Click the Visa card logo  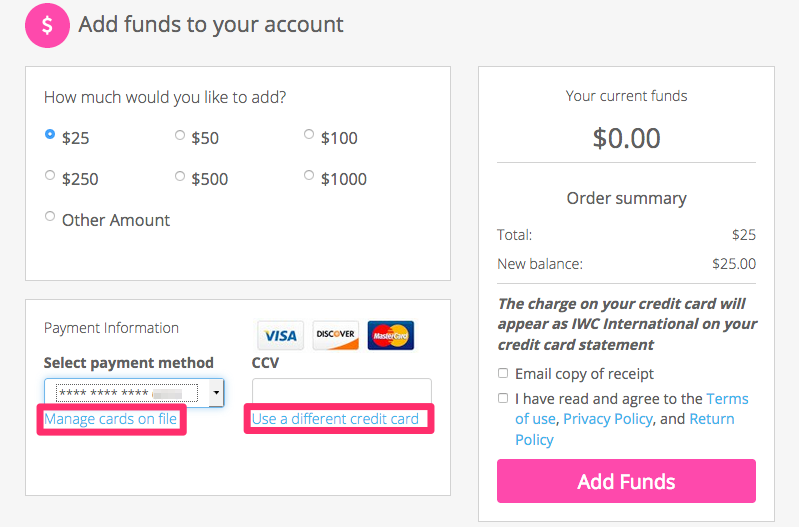click(x=280, y=335)
